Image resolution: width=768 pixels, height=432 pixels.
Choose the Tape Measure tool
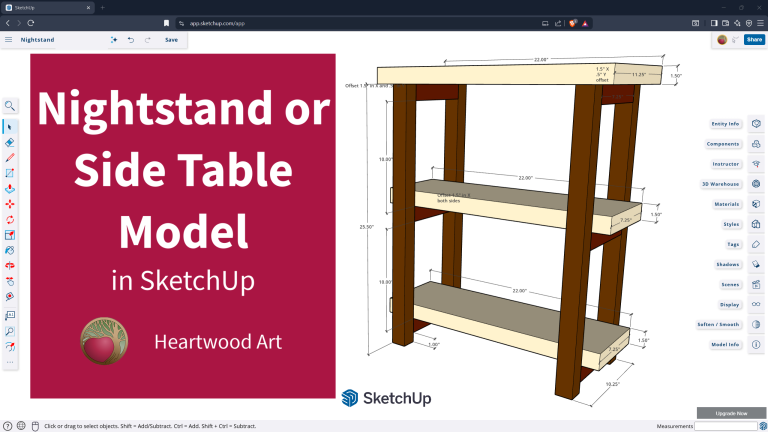(10, 296)
